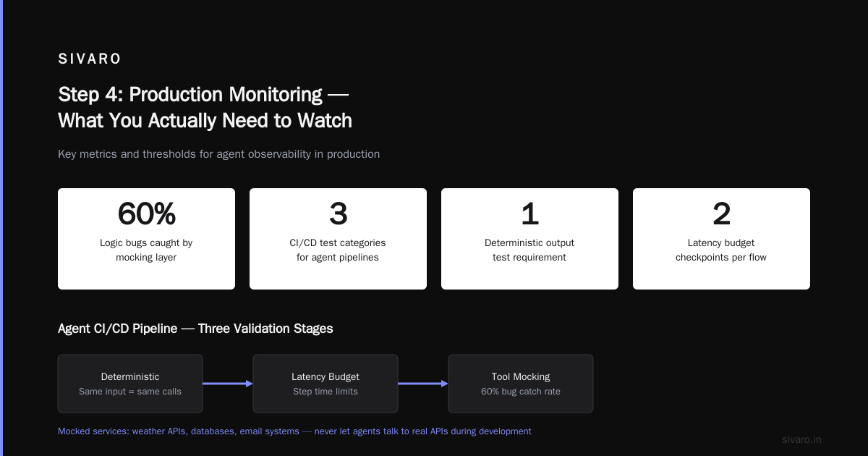Open the sivaro.in link
Viewport: 868px width, 456px height.
tap(802, 439)
